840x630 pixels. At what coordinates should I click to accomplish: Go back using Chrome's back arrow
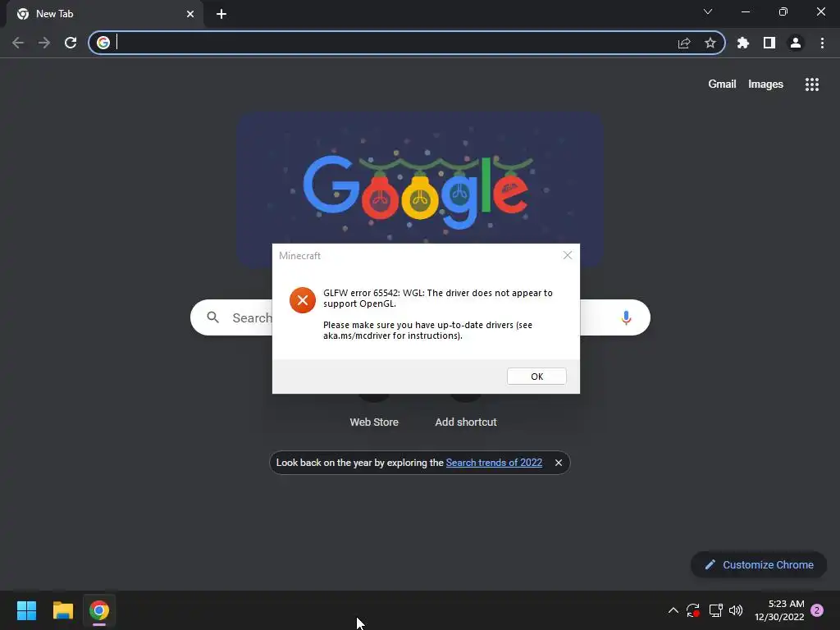pos(18,43)
